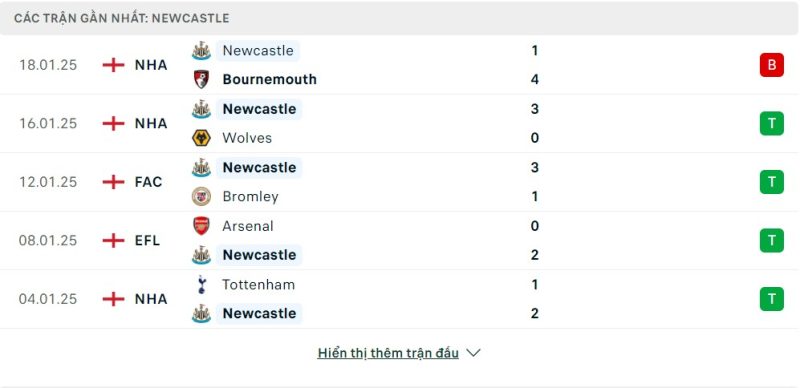800x388 pixels.
Task: Click the NHA league label on 16.01.25
Action: (151, 124)
